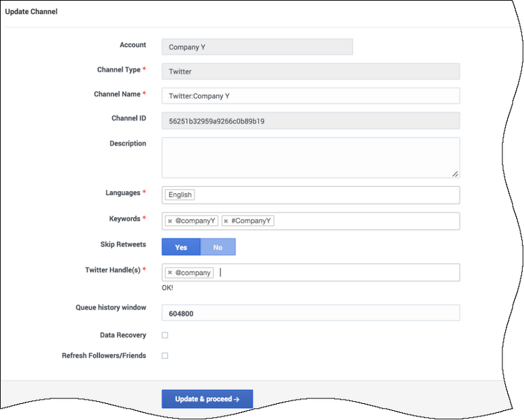This screenshot has width=524, height=420.
Task: Select the @companyY keyword label
Action: (x=195, y=221)
